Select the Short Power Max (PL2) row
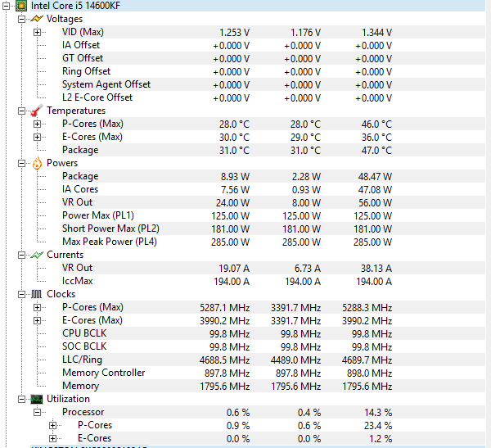The width and height of the screenshot is (491, 448). click(x=110, y=229)
